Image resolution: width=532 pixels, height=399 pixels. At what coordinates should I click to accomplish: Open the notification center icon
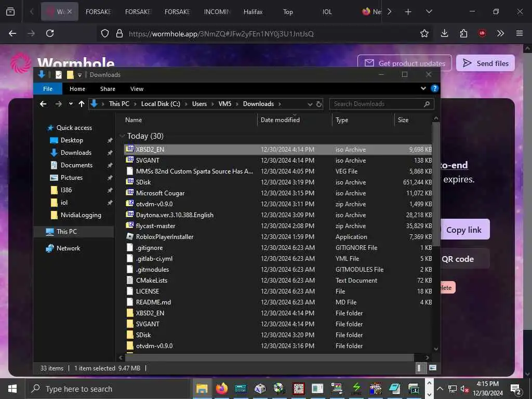[516, 389]
